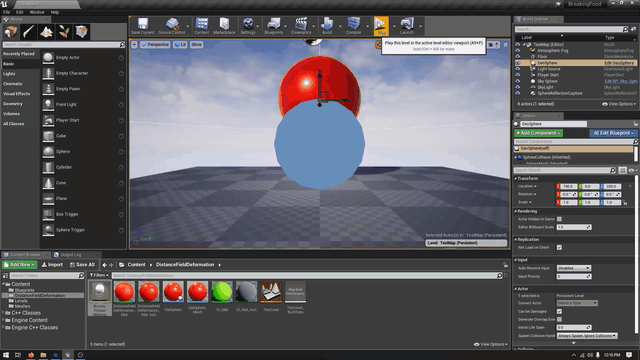Open File Explorer from taskbar
Screen dimensions: 640x360
43,355
